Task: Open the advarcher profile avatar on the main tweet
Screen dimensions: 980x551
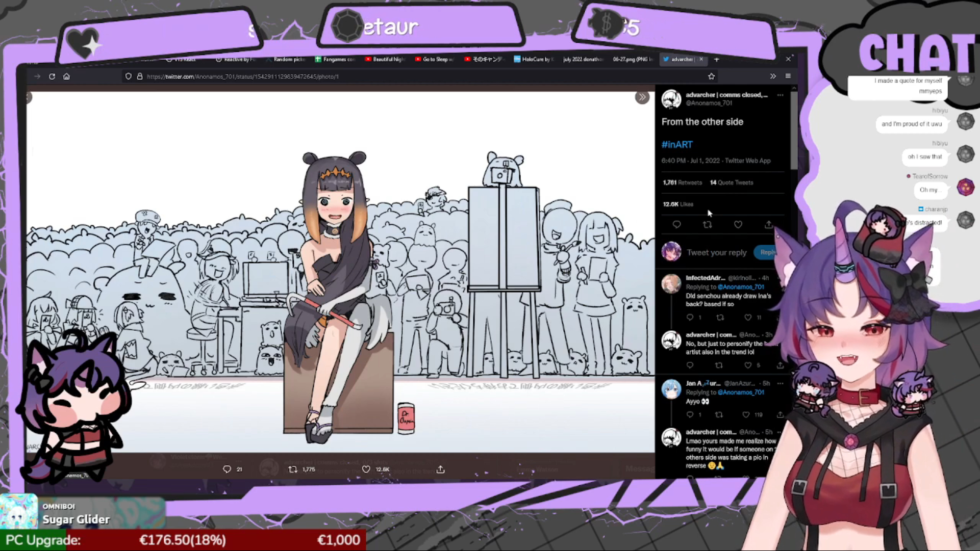Action: pos(671,99)
